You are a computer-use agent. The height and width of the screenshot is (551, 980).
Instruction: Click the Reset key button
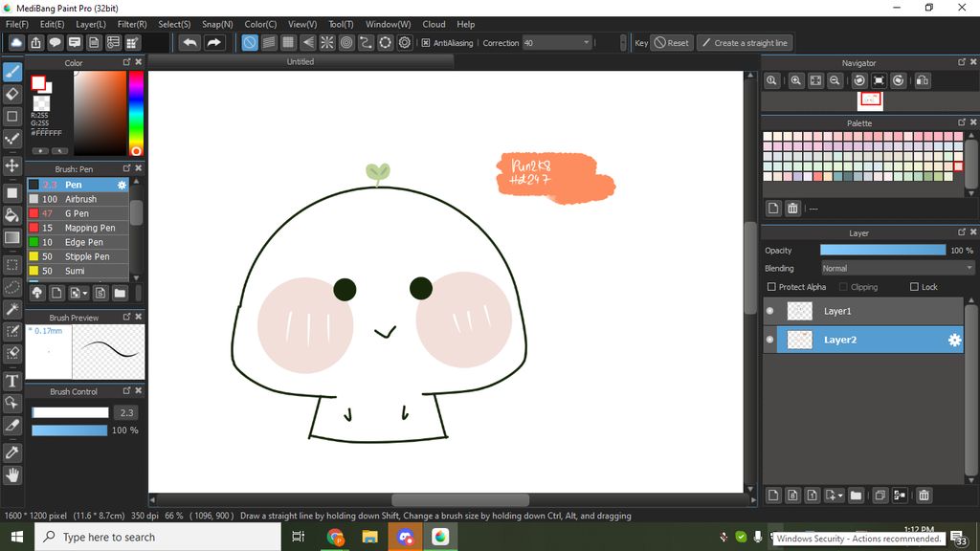(671, 42)
